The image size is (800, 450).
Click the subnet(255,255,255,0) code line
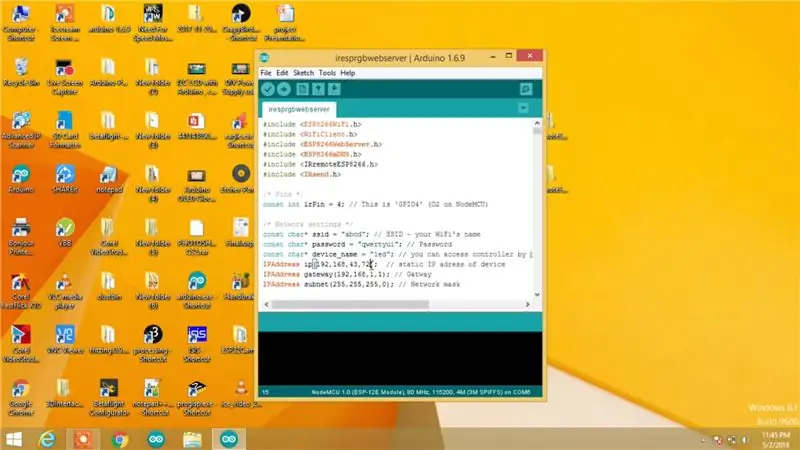click(361, 284)
